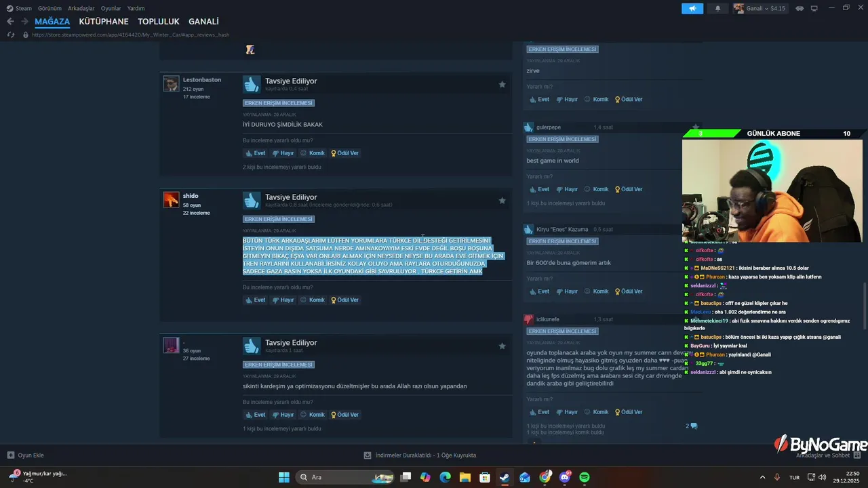Vote Evet on shido's review
Image resolution: width=868 pixels, height=488 pixels.
[x=255, y=300]
